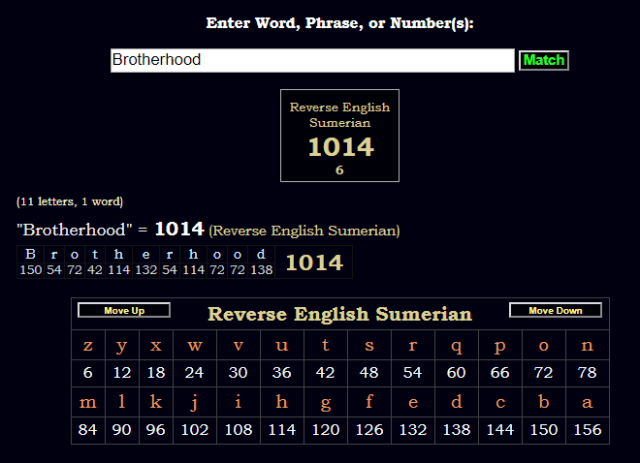
Task: Select letter m in the cipher chart
Action: coord(88,403)
